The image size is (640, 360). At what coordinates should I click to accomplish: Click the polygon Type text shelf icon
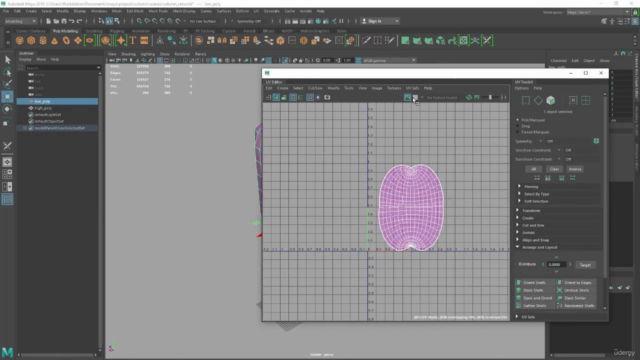[x=133, y=40]
